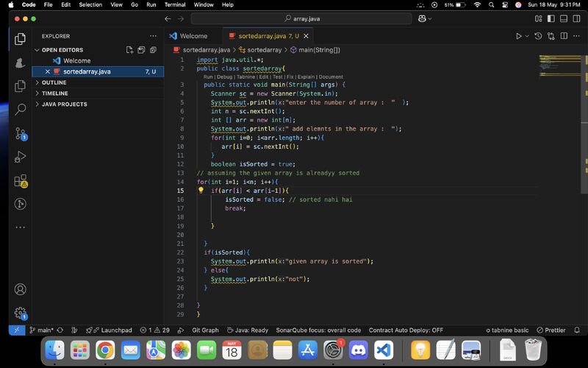Click the lightbulb code action icon
The width and height of the screenshot is (588, 368).
pyautogui.click(x=201, y=191)
